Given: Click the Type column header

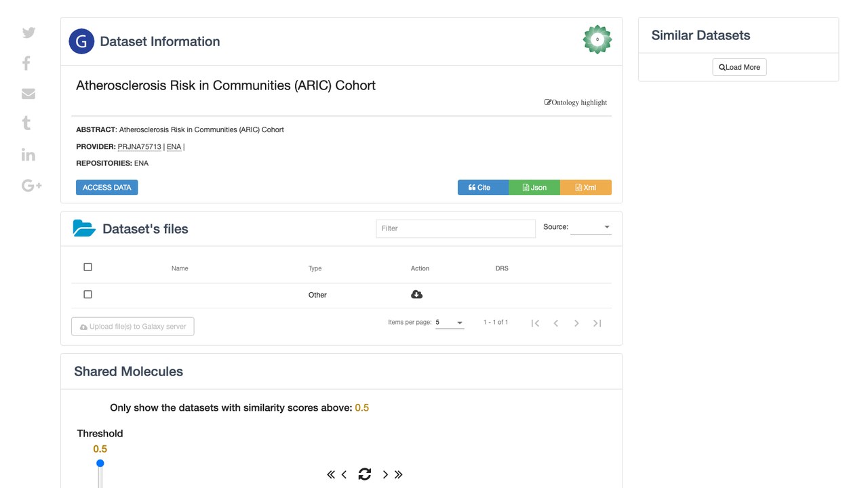Looking at the screenshot, I should point(315,268).
